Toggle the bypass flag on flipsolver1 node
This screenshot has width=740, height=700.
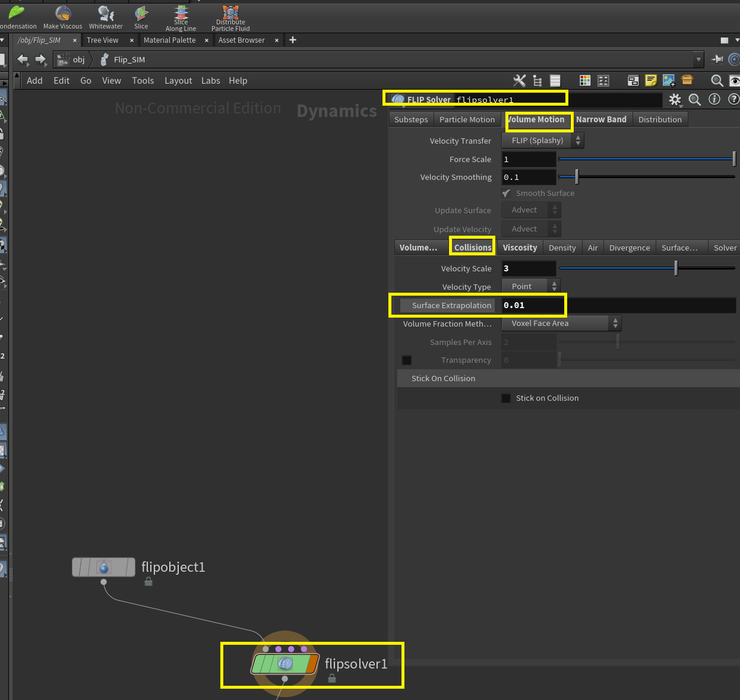[x=257, y=664]
